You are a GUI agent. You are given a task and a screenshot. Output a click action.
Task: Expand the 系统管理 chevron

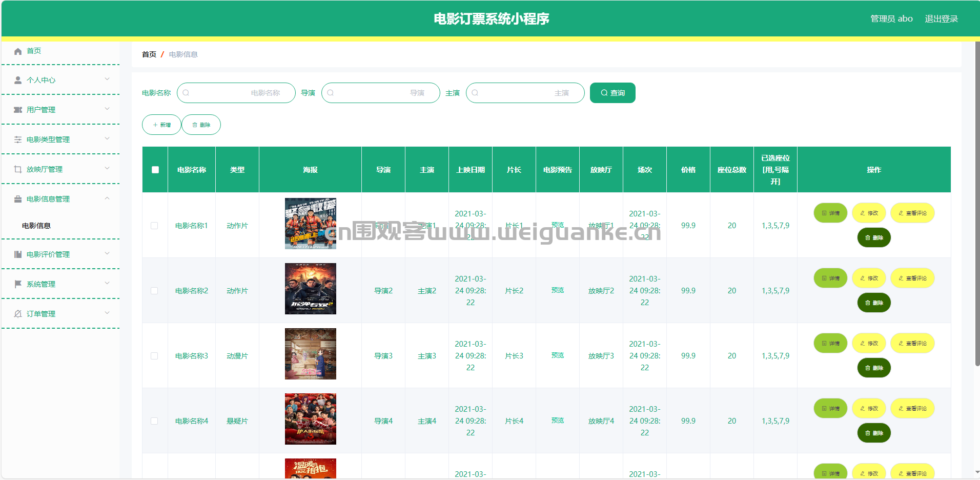pos(107,283)
